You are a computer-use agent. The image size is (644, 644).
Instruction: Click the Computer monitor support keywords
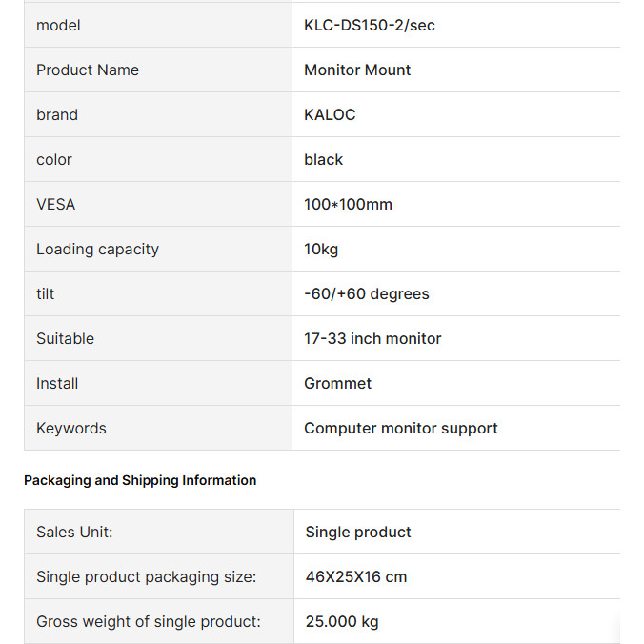click(x=401, y=429)
